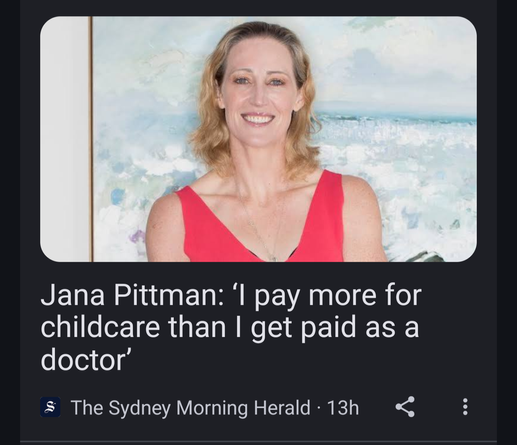
Task: Open the Jana Pittman childcare headline
Action: (x=231, y=328)
